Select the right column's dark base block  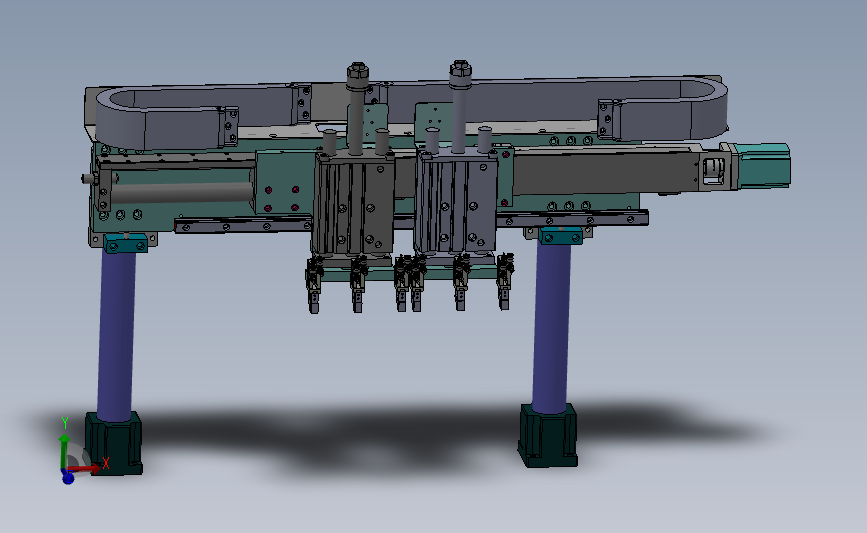coord(548,435)
